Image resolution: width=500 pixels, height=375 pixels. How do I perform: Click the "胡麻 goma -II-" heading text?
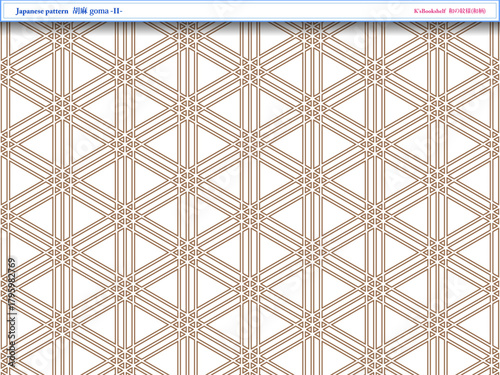pos(98,11)
